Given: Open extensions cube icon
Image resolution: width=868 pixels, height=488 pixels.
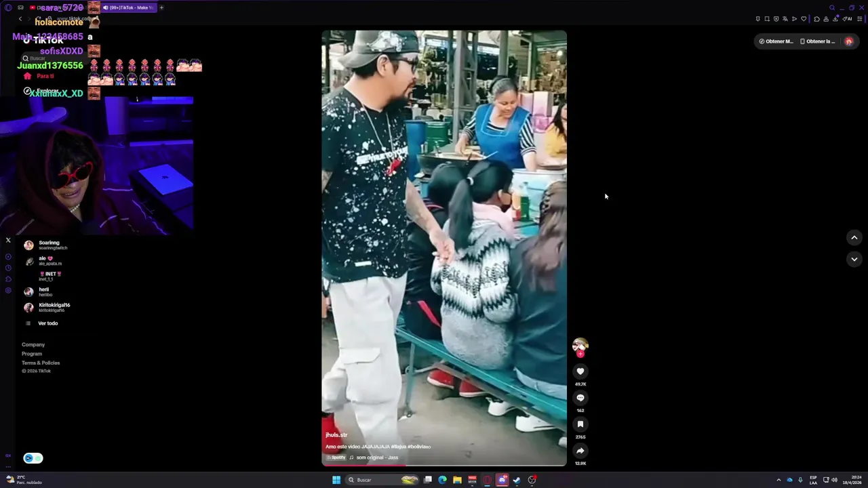Looking at the screenshot, I should coord(817,19).
